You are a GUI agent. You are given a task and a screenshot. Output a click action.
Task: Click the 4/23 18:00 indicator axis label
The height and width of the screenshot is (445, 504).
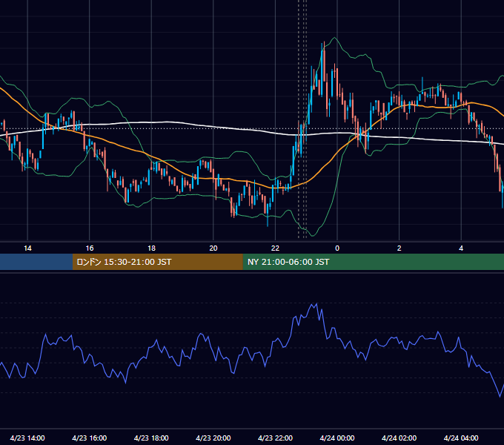(x=151, y=438)
